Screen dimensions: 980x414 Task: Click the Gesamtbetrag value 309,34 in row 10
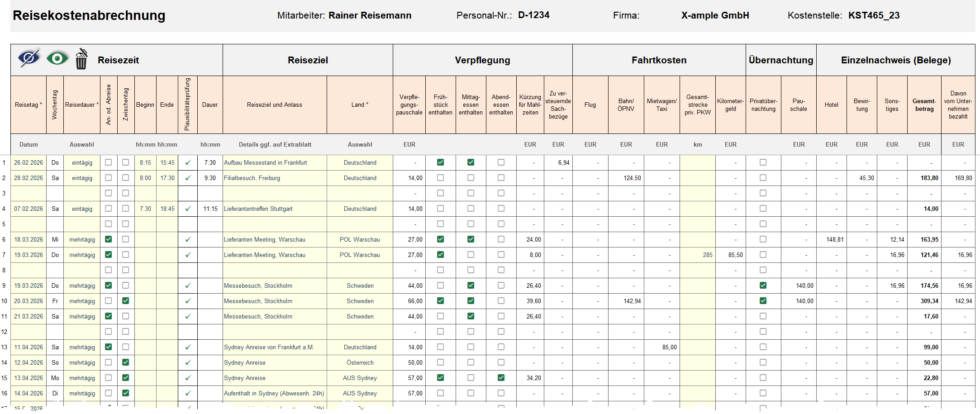tap(928, 301)
